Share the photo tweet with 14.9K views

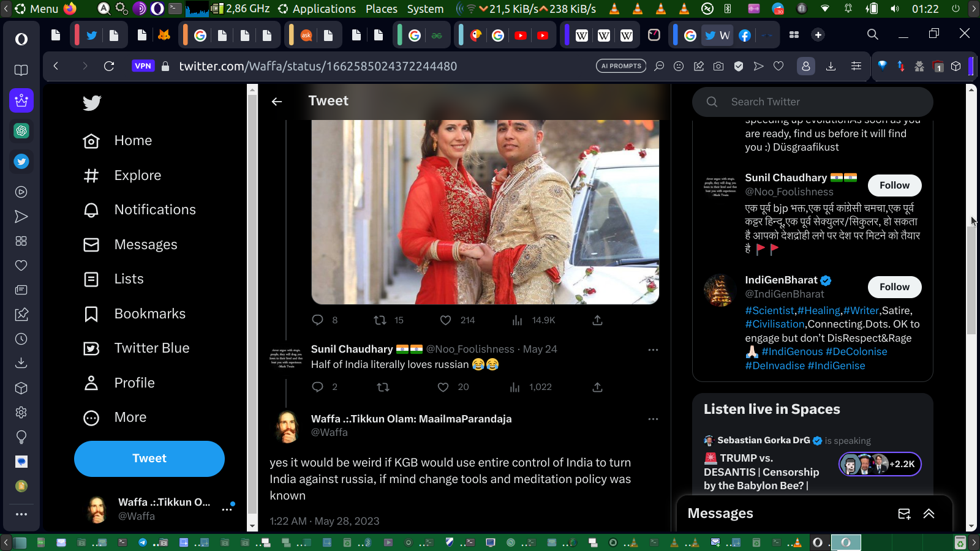pos(598,320)
